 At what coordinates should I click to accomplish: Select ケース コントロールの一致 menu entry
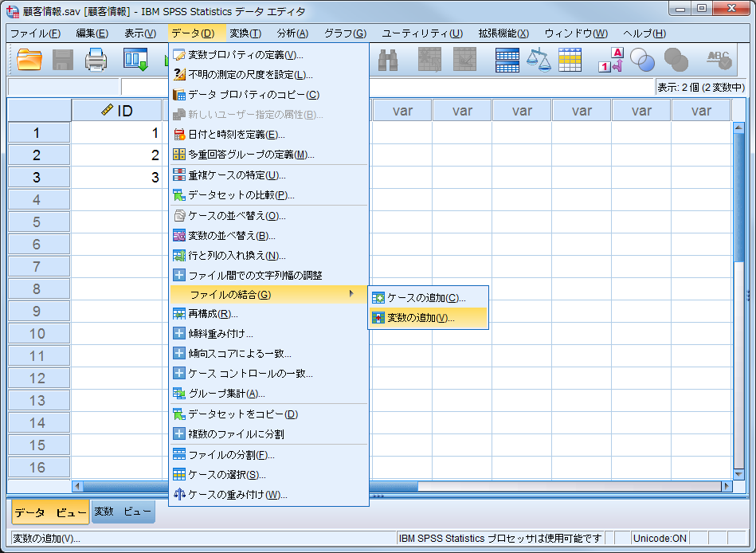(268, 373)
